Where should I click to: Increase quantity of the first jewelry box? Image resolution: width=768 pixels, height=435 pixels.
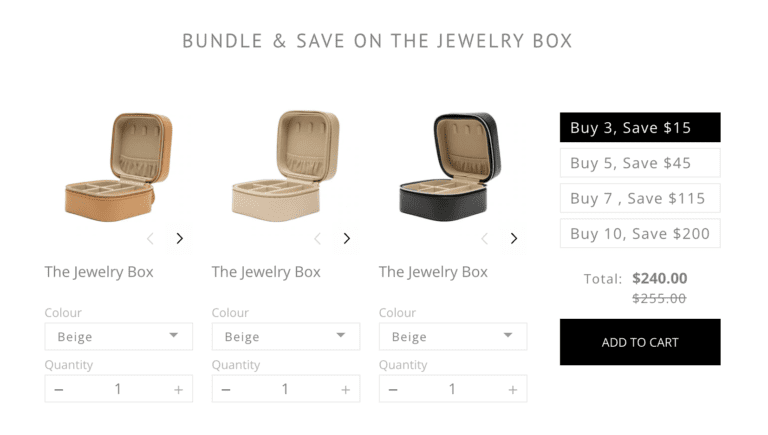coord(178,389)
